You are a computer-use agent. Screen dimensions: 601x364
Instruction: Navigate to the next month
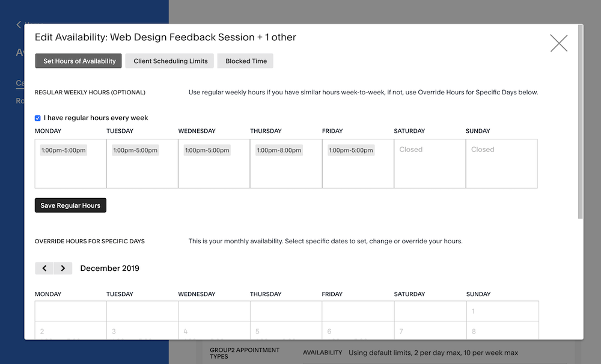click(x=63, y=268)
